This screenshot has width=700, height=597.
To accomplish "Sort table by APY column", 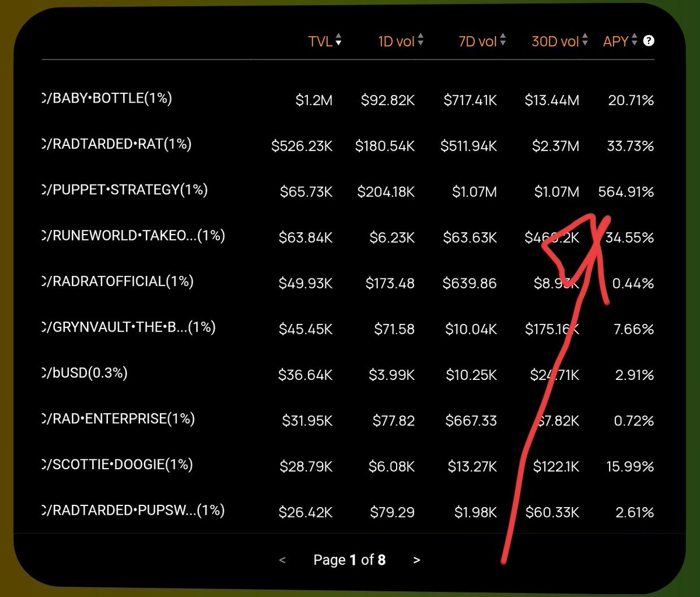I will point(620,41).
